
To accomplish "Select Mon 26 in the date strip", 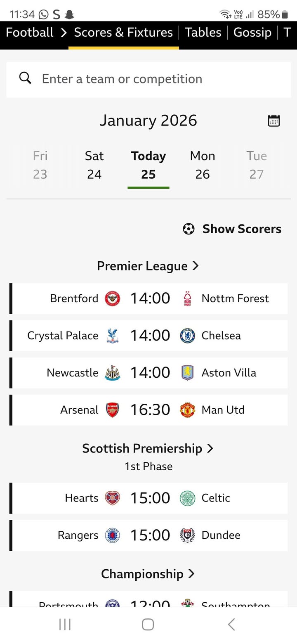I will coord(202,165).
